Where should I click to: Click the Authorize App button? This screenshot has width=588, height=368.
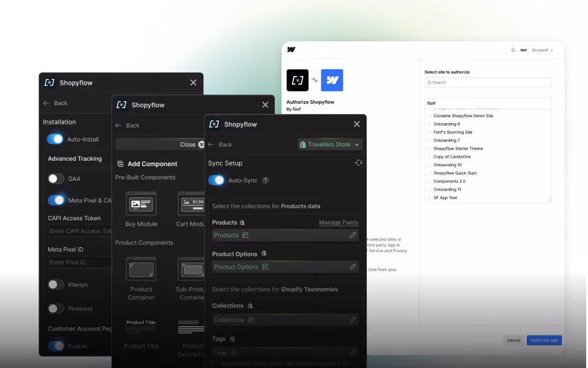[x=544, y=340]
